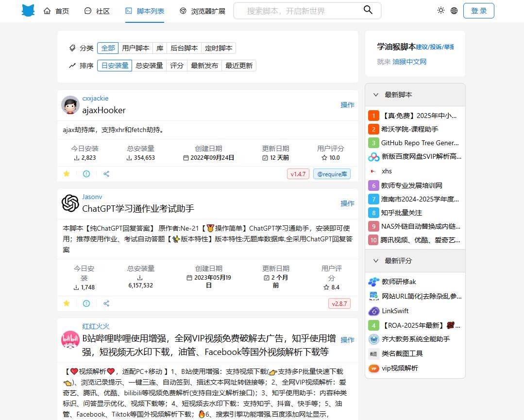Sort by 最新发布
This screenshot has width=524, height=420.
tap(204, 66)
